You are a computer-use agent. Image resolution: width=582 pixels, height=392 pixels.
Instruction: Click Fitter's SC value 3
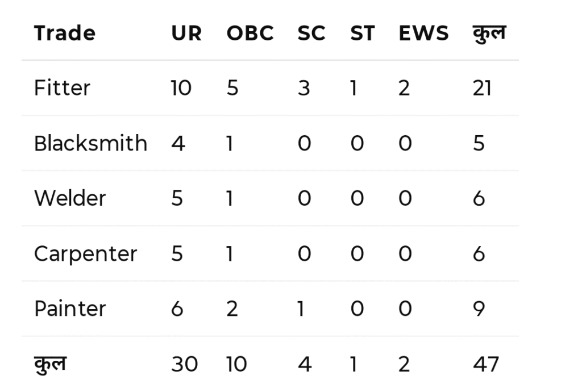(304, 88)
